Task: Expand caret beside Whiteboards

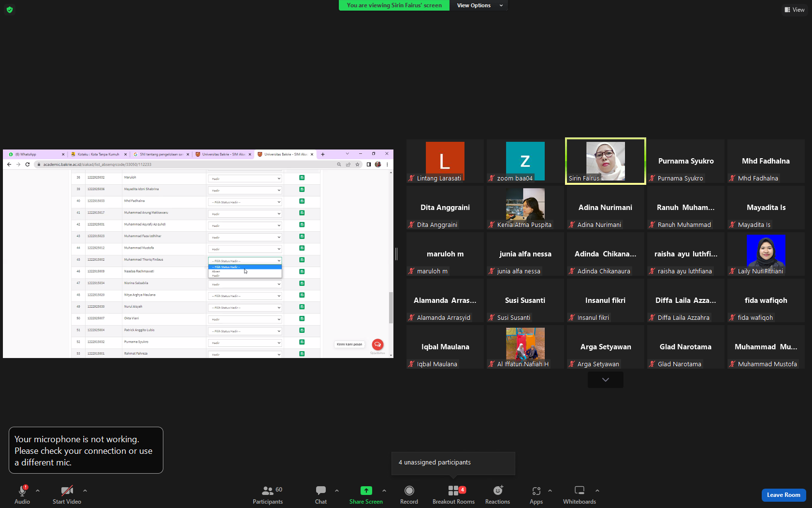Action: pos(597,491)
